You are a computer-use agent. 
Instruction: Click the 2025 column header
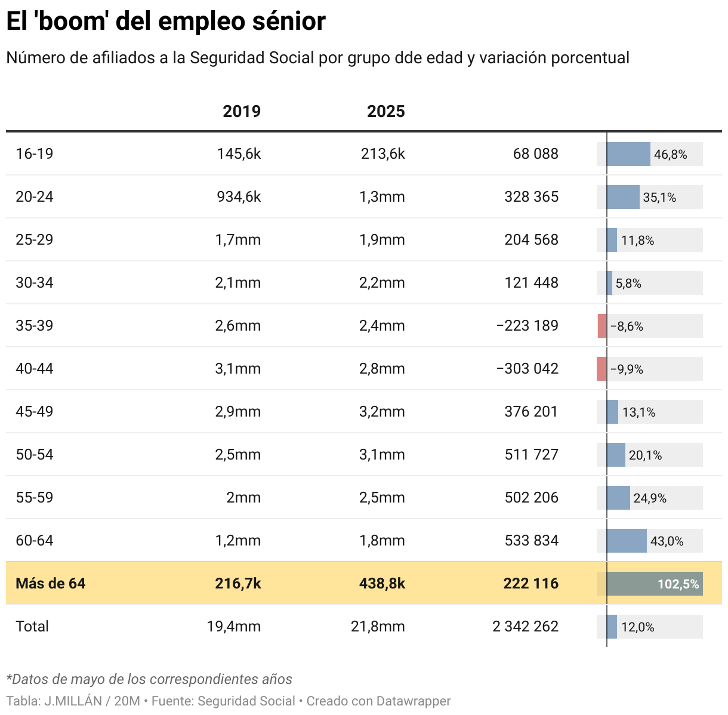(385, 112)
